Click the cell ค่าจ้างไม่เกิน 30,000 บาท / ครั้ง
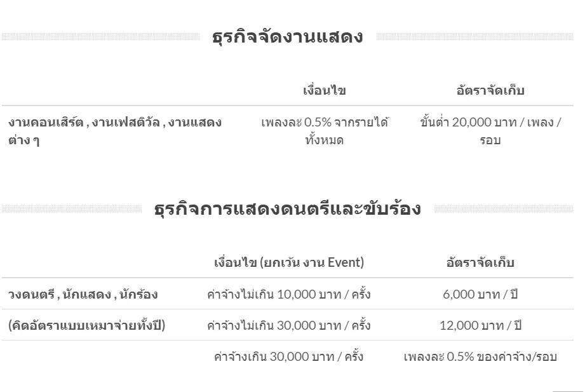The width and height of the screenshot is (585, 392). [x=289, y=326]
